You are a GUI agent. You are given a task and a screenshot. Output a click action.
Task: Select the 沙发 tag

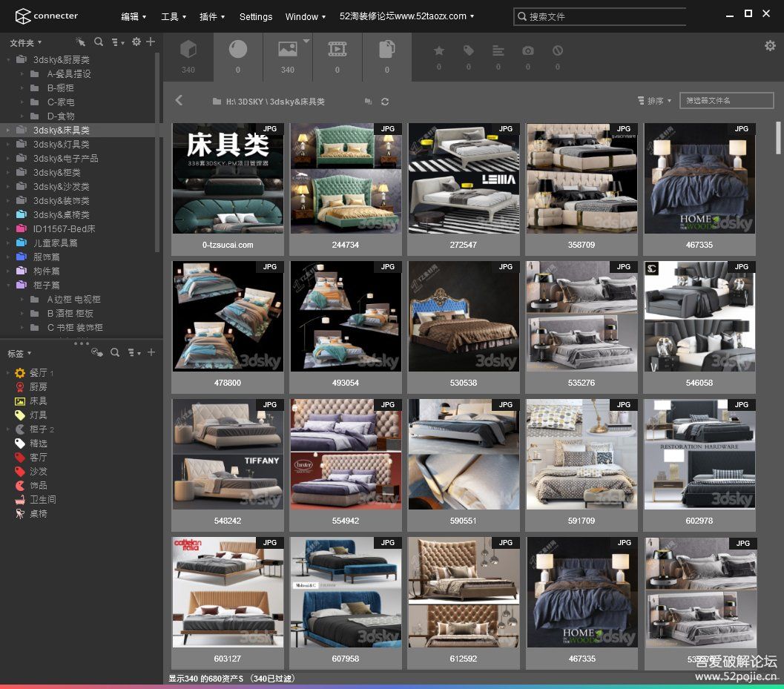click(x=39, y=472)
